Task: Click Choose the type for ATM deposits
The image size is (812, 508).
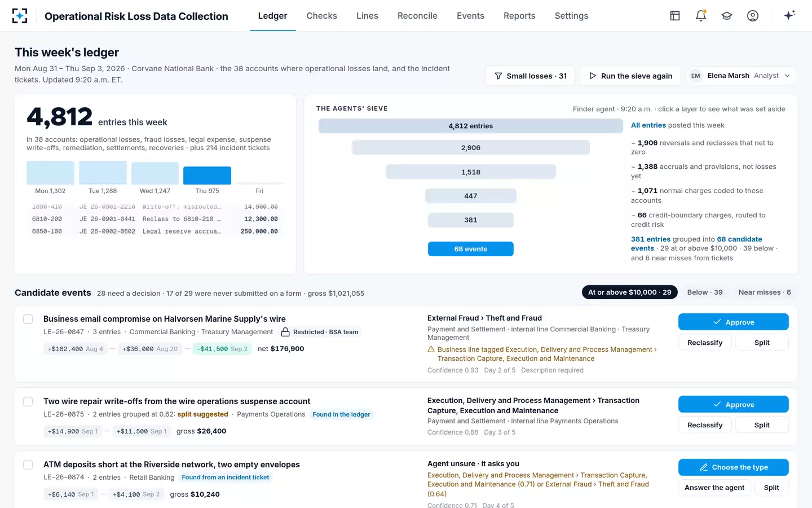Action: click(734, 467)
